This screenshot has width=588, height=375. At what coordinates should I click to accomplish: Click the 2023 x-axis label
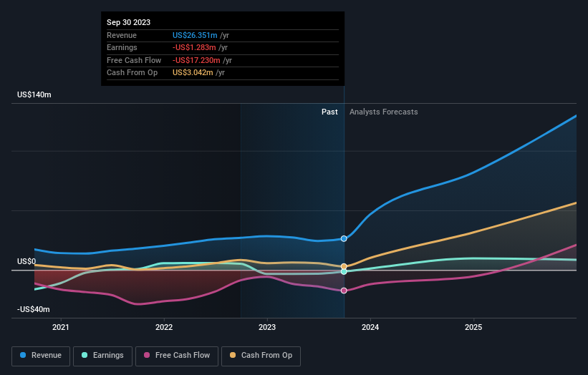point(267,327)
